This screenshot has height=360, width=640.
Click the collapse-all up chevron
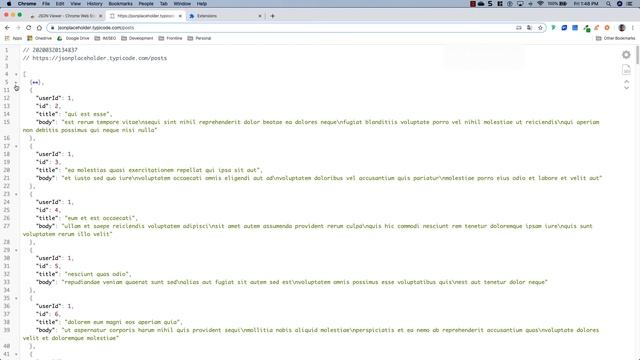tap(627, 82)
